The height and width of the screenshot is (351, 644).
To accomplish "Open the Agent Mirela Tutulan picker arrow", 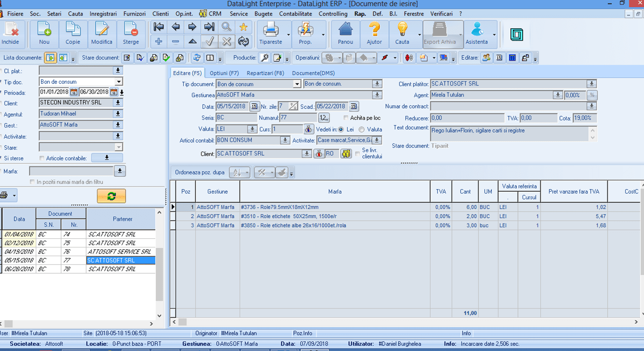I will [558, 95].
